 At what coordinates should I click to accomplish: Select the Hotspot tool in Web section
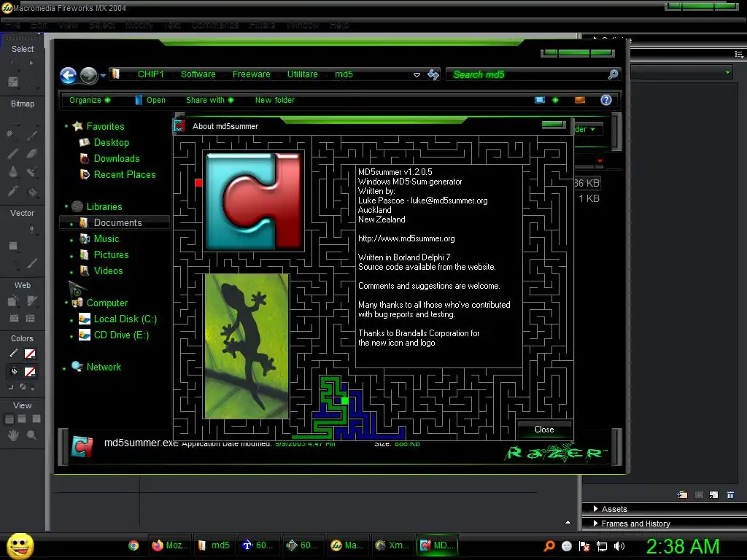13,301
